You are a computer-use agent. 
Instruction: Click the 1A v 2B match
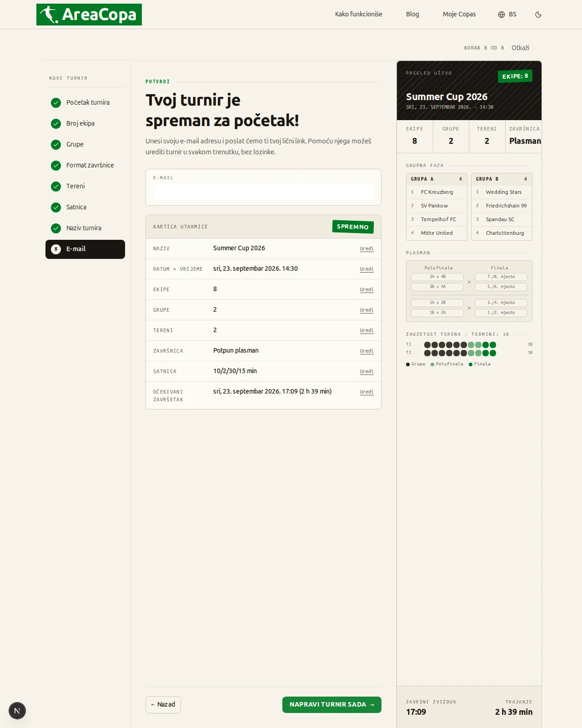pos(437,303)
